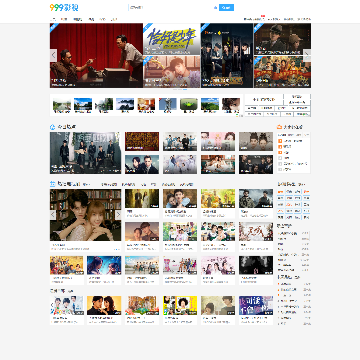Click the 999影视 site logo
Screen dimensions: 360x360
pos(64,7)
